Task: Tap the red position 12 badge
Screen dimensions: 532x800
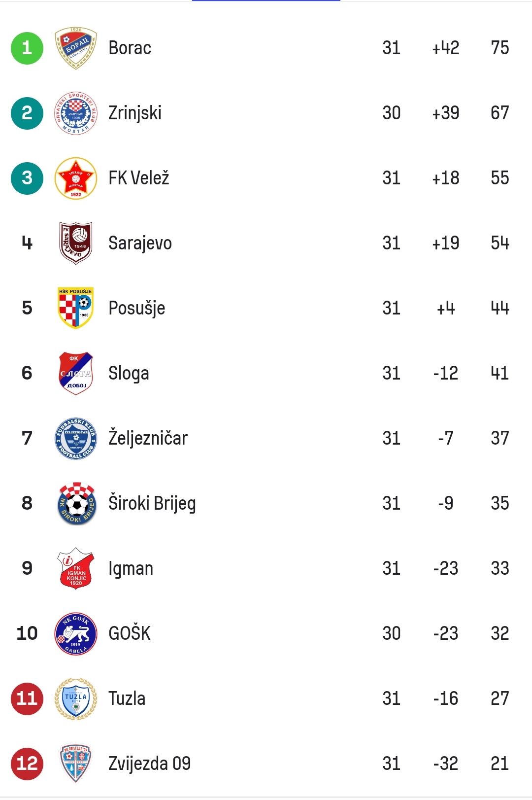Action: (x=27, y=764)
